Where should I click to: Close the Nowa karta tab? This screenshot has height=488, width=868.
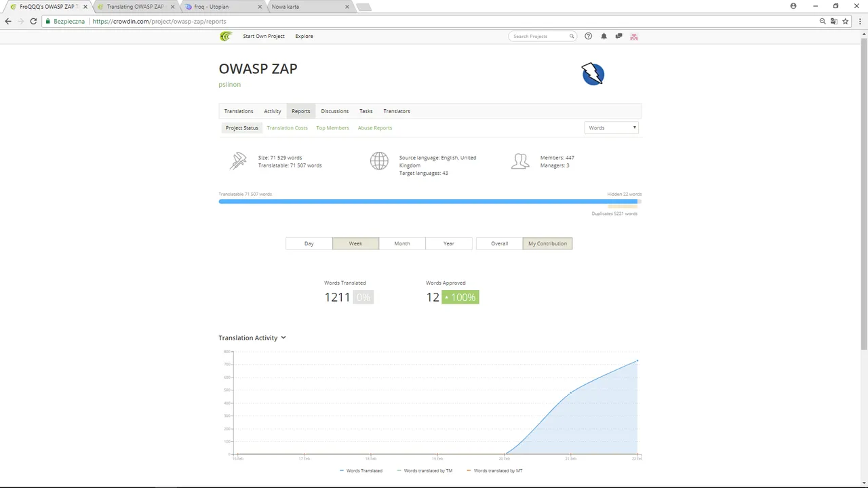[x=347, y=7]
